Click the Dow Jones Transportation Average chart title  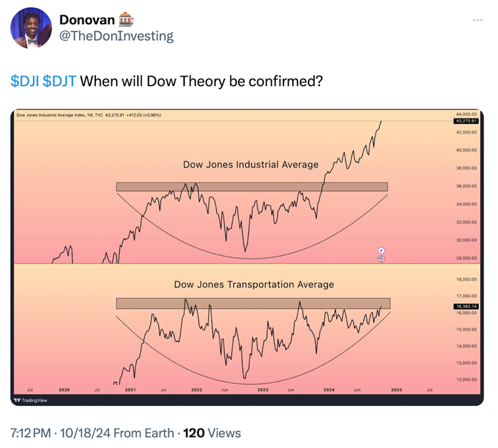point(254,284)
